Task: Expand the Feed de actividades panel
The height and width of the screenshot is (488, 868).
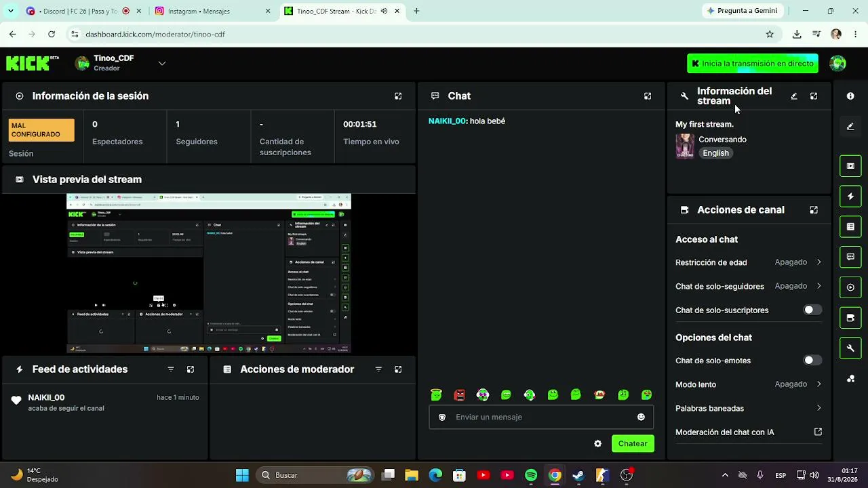Action: pyautogui.click(x=191, y=369)
